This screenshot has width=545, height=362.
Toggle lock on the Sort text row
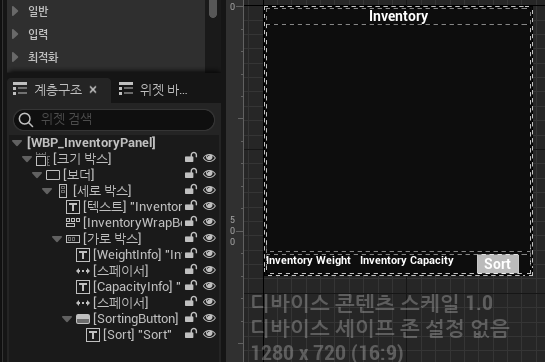[x=191, y=334]
